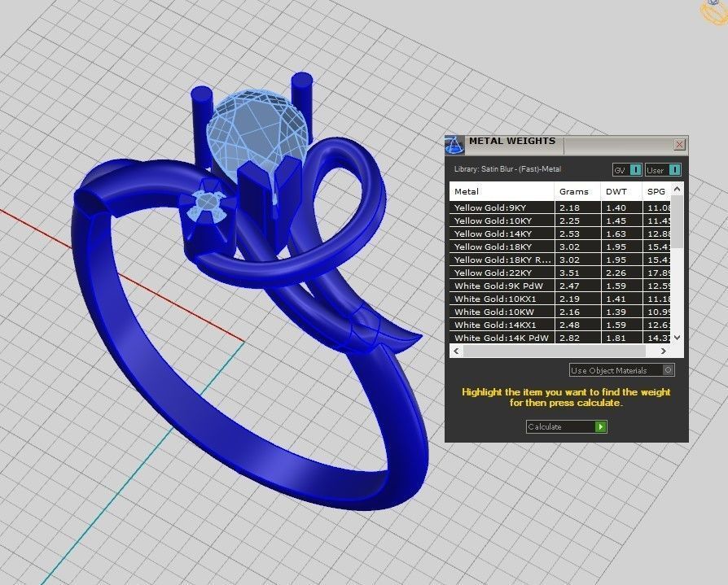Select the Yellow Gold:9KY row
This screenshot has height=585, width=728.
click(x=560, y=207)
